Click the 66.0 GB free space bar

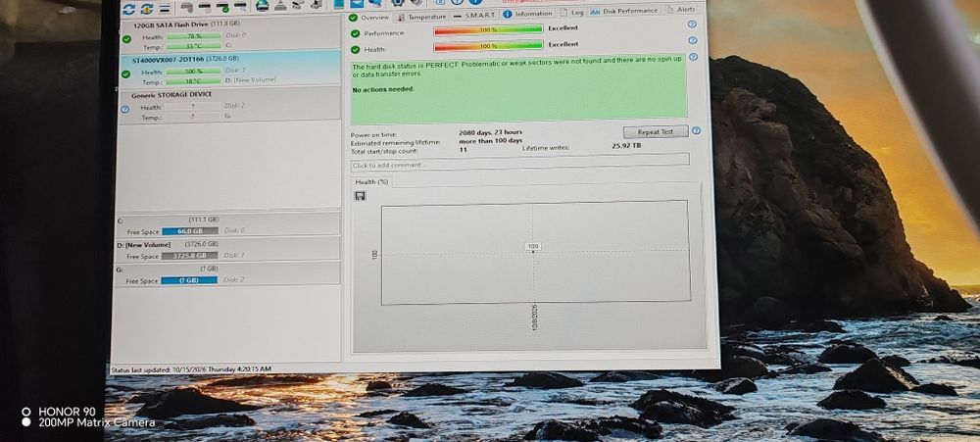tap(190, 231)
